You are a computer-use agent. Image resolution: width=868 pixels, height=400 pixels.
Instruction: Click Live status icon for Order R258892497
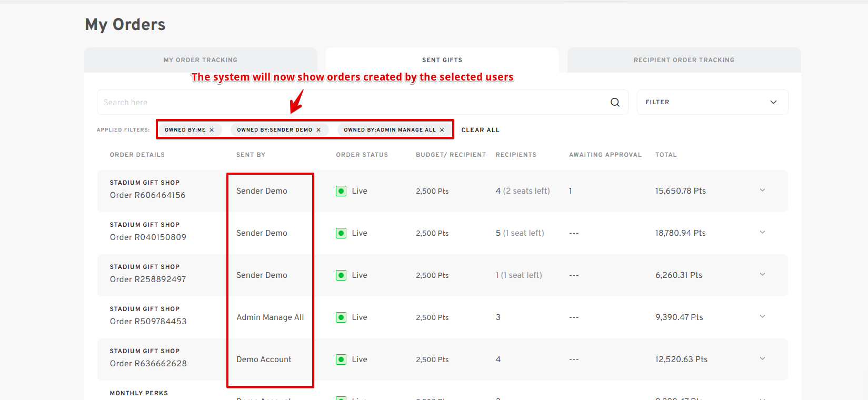click(341, 275)
